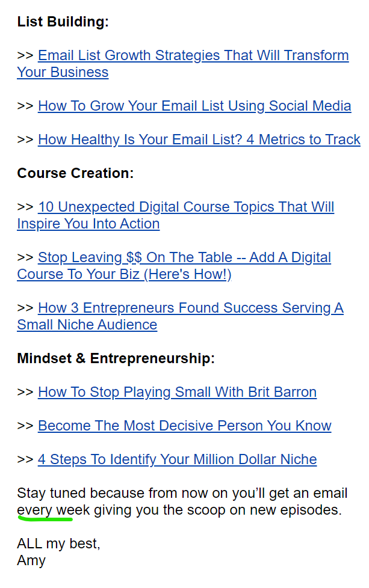
Task: Open Become The Most Decisive Person link
Action: (185, 426)
